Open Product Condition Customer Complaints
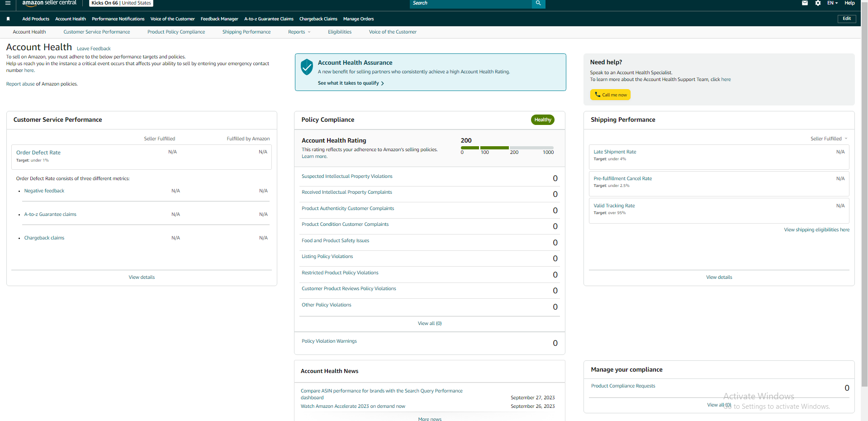Image resolution: width=868 pixels, height=421 pixels. tap(345, 225)
